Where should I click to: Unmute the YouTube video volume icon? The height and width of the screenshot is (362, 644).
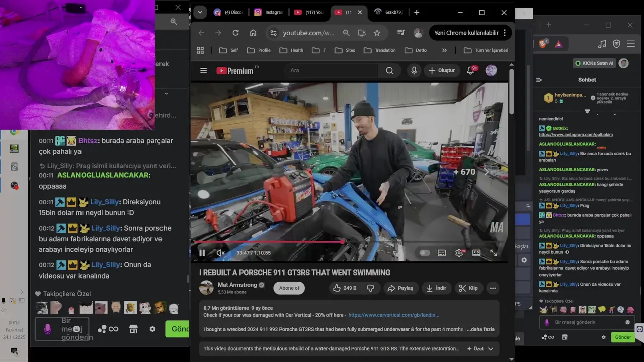coord(220,253)
